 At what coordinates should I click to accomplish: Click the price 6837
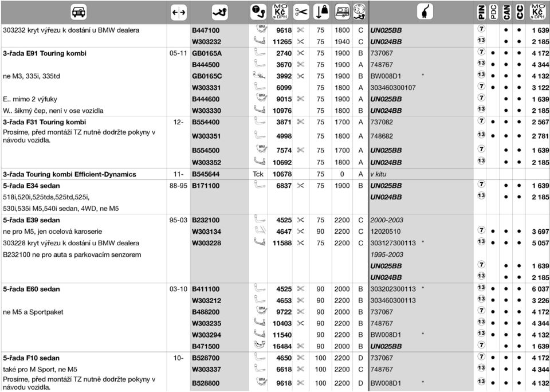(284, 186)
